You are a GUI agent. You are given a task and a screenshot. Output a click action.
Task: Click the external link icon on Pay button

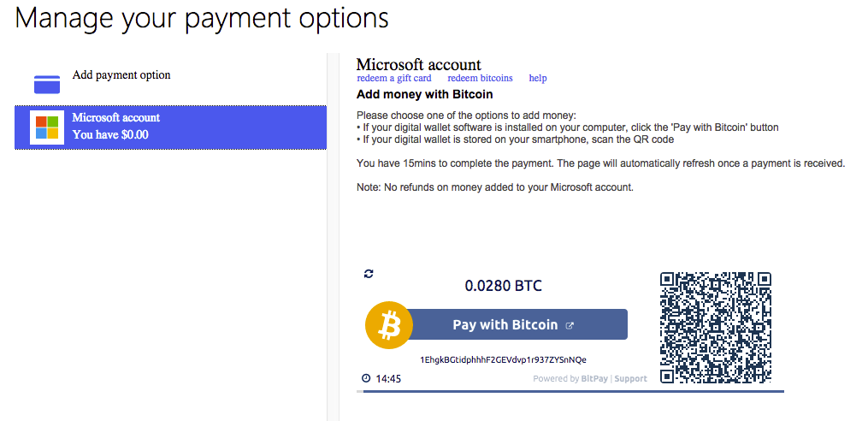coord(570,326)
